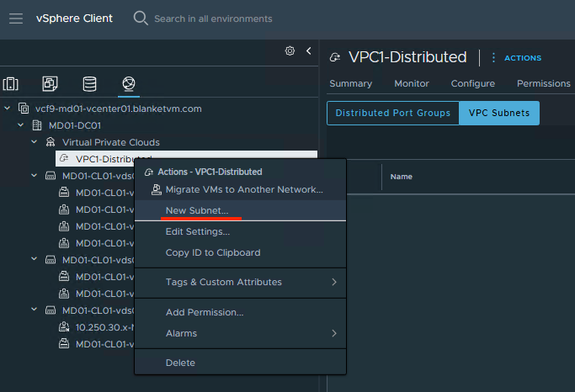
Task: Open the Configure tab
Action: [472, 83]
